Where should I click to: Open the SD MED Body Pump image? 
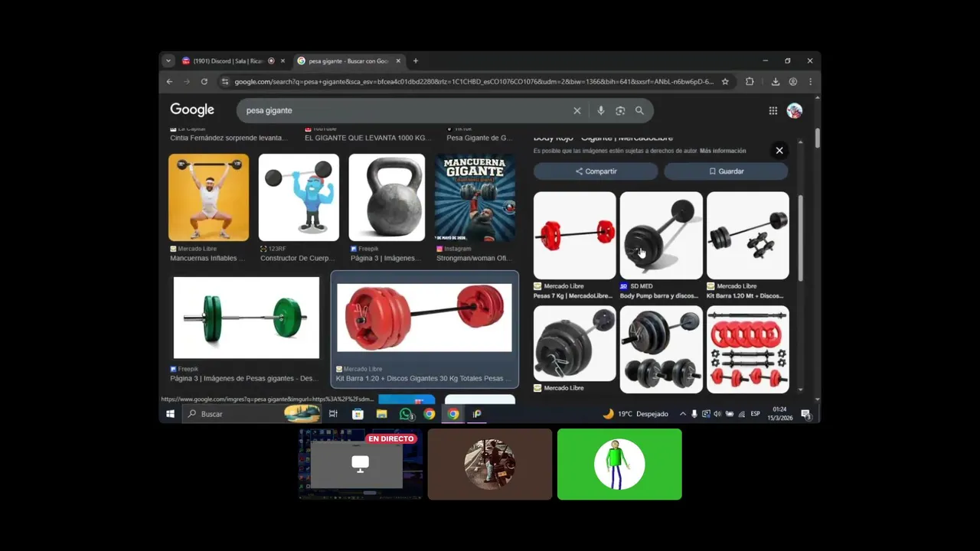pyautogui.click(x=661, y=235)
